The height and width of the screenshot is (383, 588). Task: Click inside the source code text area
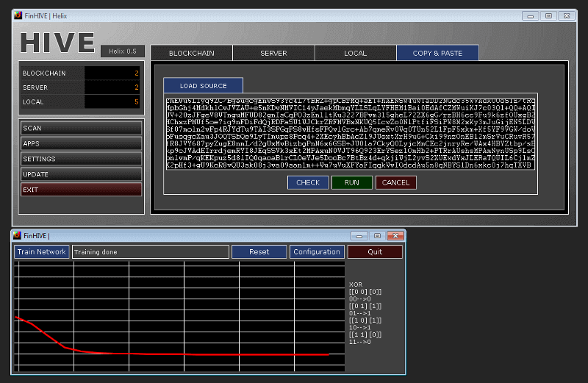[351, 134]
